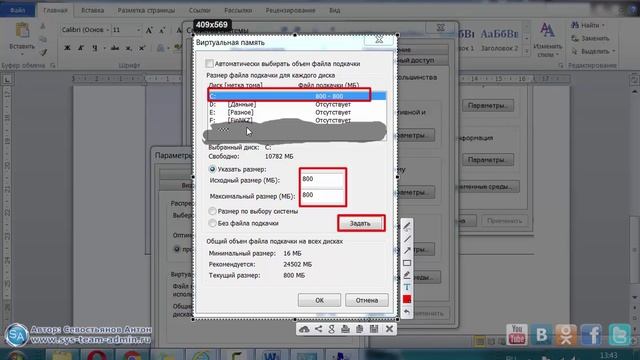640x360 pixels.
Task: Switch to the Разметка страницы tab
Action: click(x=147, y=10)
